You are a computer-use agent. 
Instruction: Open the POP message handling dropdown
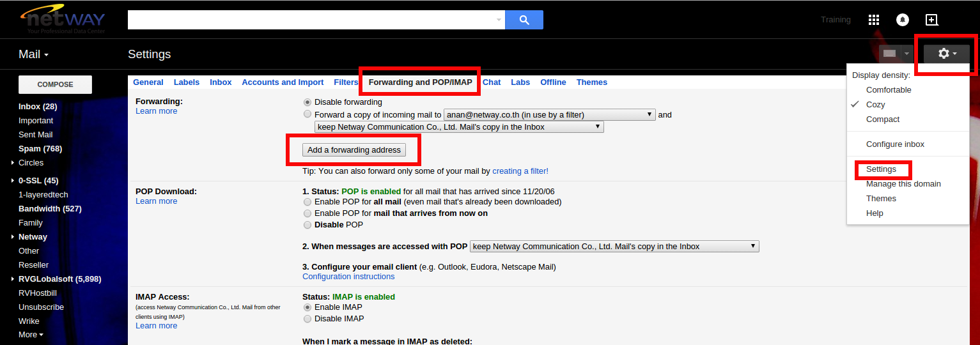614,247
